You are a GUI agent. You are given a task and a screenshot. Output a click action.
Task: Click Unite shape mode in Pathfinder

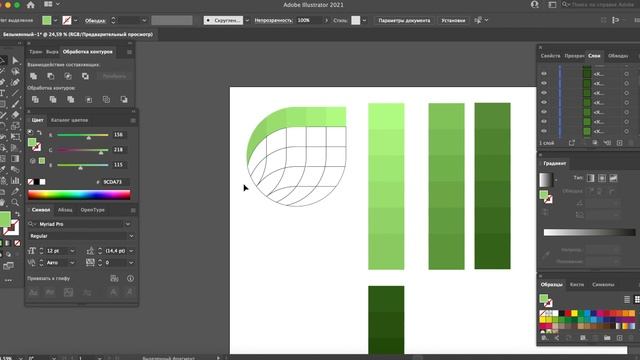[x=33, y=76]
